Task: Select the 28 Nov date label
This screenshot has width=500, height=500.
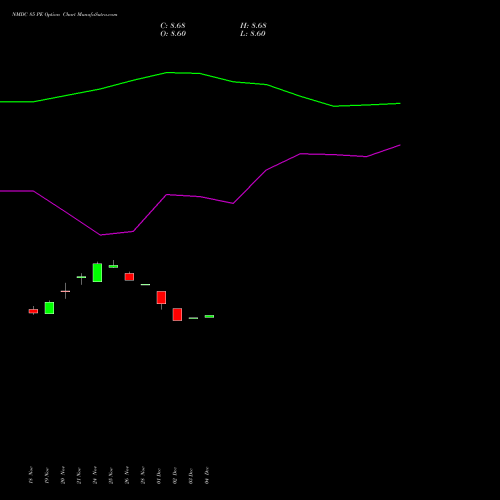Action: (143, 475)
